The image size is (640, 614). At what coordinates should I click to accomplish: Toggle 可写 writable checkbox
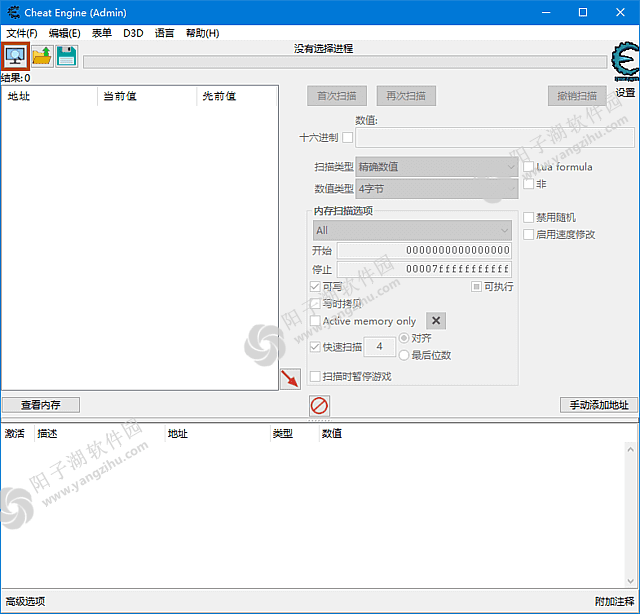315,287
